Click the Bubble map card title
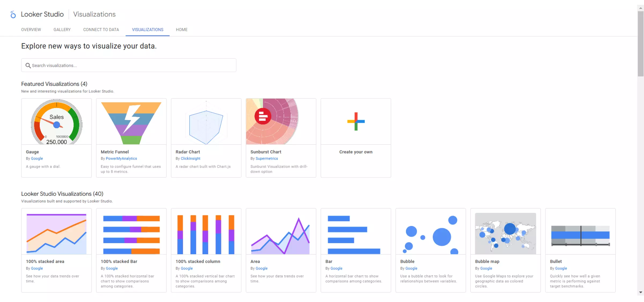The image size is (644, 302). click(487, 261)
